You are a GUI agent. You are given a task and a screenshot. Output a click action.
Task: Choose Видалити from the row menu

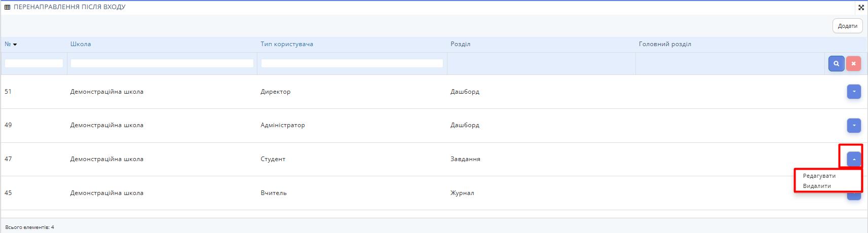[817, 186]
